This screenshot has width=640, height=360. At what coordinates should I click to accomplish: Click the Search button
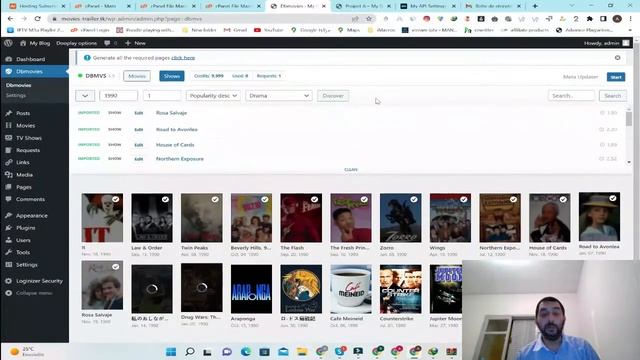[613, 96]
